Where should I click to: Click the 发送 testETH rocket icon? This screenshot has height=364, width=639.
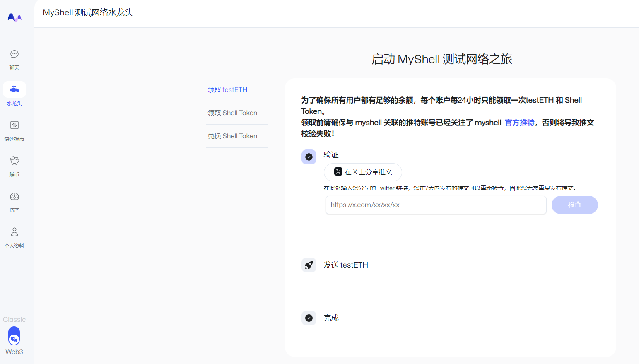309,265
